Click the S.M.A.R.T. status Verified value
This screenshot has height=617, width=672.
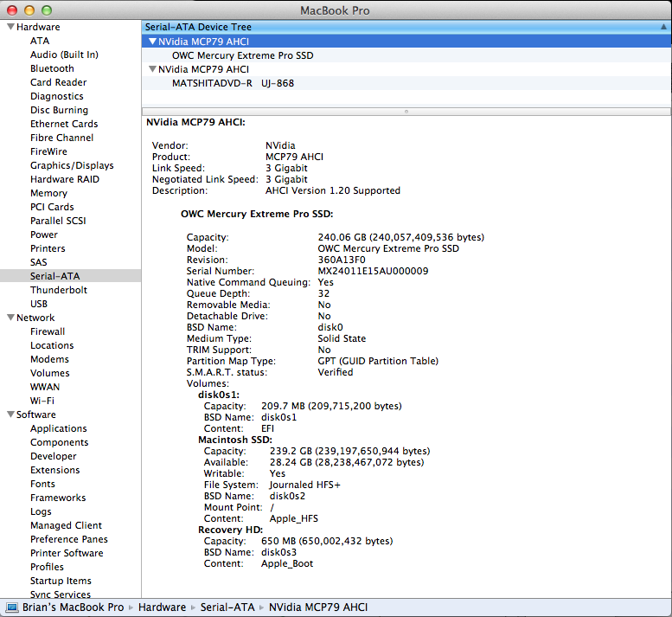[x=336, y=372]
